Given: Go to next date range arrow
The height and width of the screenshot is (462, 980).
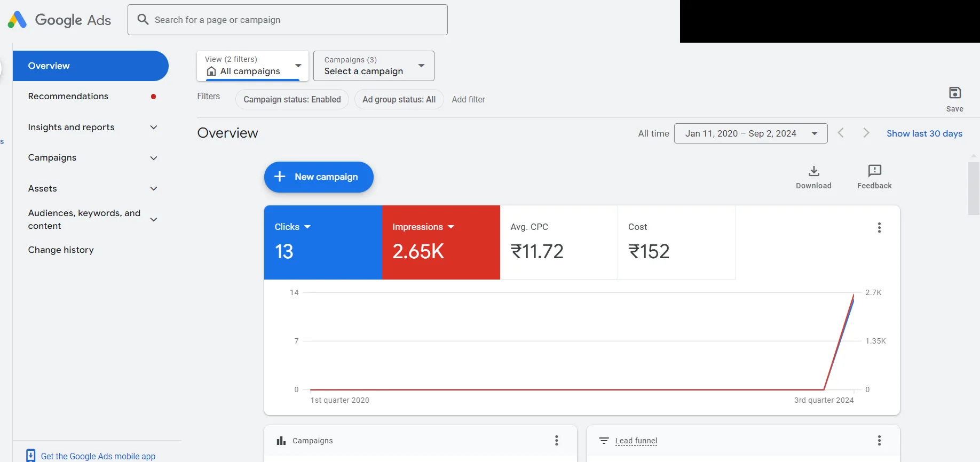Looking at the screenshot, I should tap(866, 133).
